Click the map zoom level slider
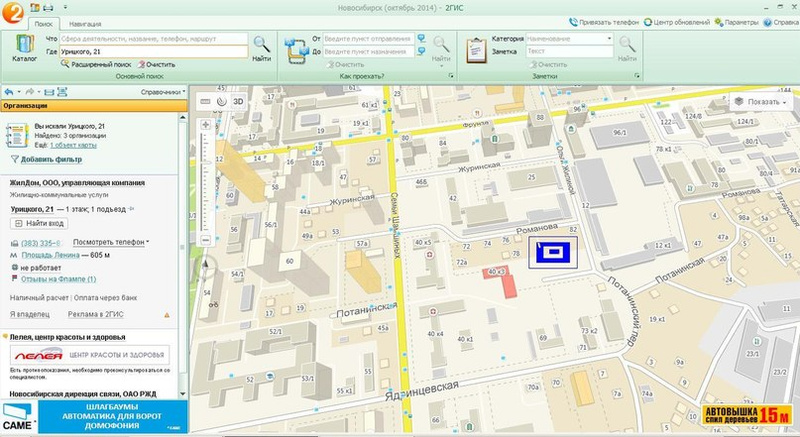The image size is (800, 437). (206, 180)
